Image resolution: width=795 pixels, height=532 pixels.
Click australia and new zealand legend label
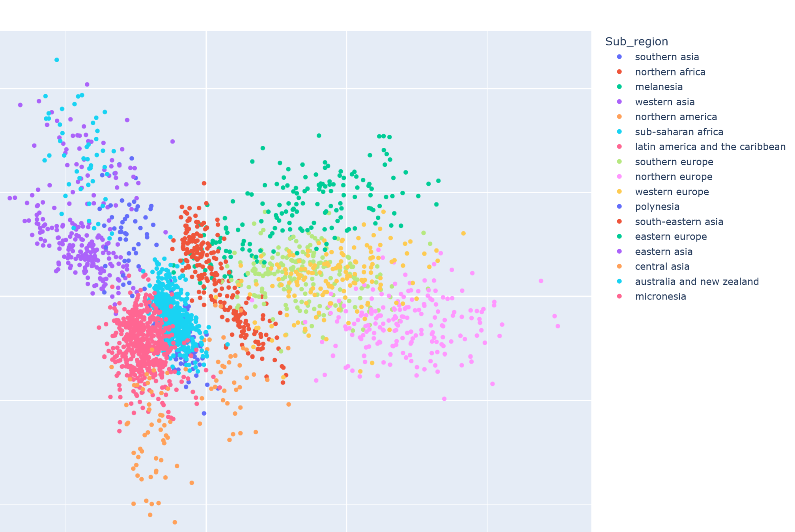(696, 282)
